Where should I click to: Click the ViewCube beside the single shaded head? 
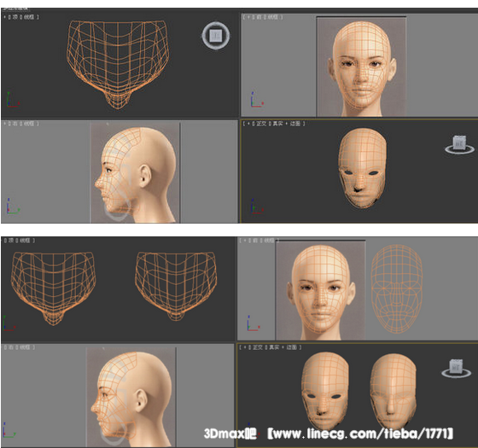tap(460, 145)
